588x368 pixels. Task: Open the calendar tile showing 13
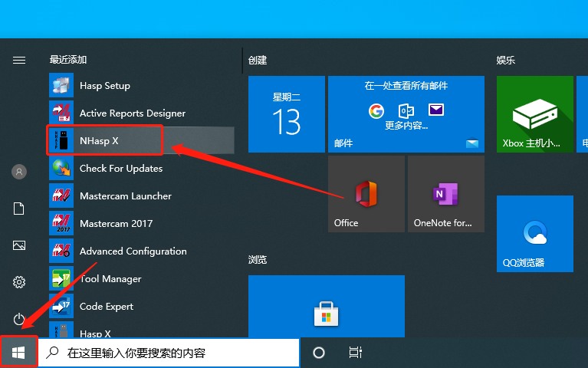pyautogui.click(x=287, y=114)
